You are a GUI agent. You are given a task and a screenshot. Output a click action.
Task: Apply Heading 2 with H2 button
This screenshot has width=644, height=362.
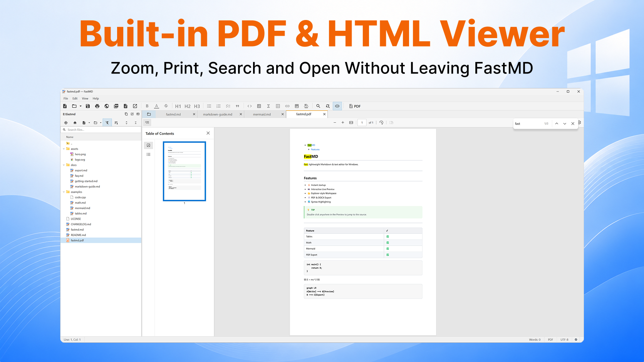tap(188, 106)
